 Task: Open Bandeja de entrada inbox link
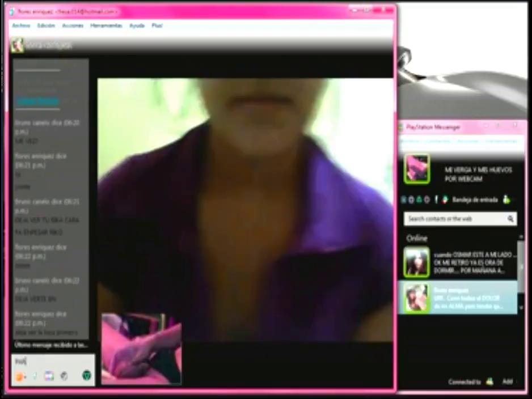pyautogui.click(x=475, y=199)
